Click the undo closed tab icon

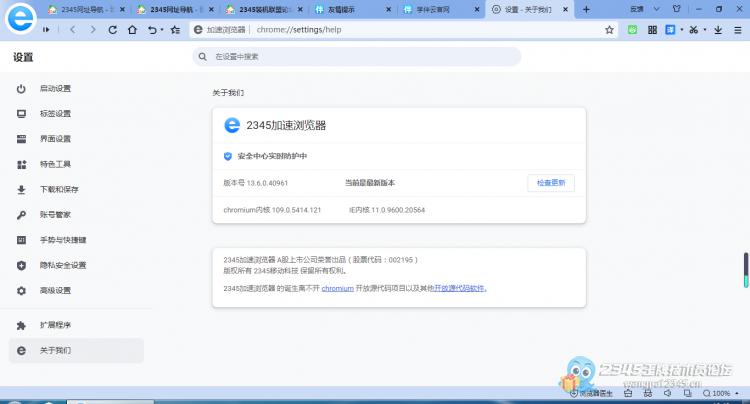click(152, 30)
